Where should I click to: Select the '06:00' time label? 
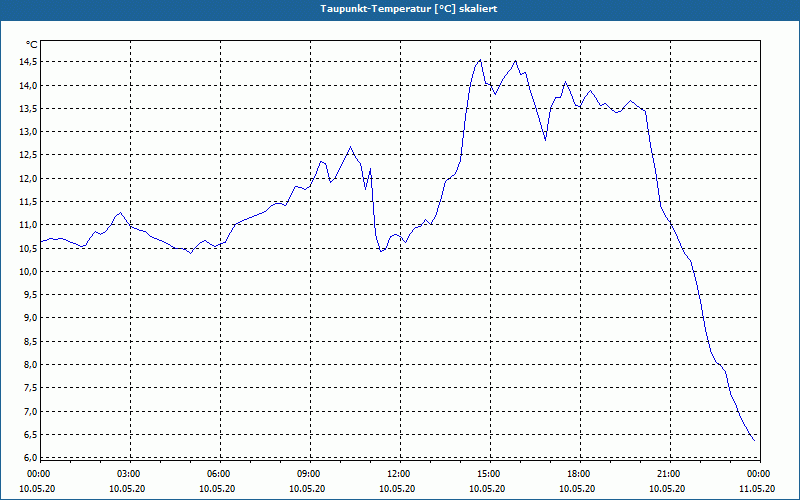[x=218, y=474]
